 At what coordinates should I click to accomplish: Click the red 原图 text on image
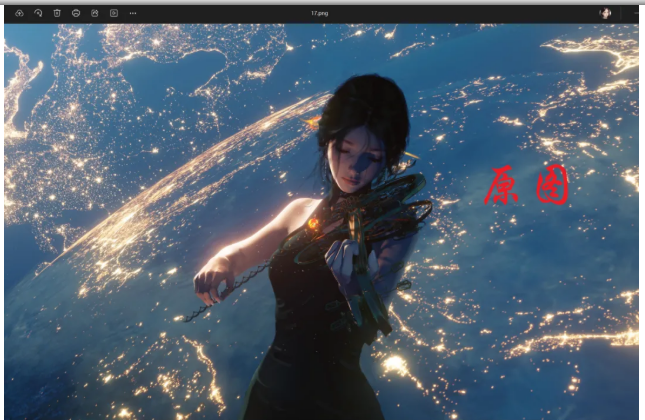click(x=527, y=186)
